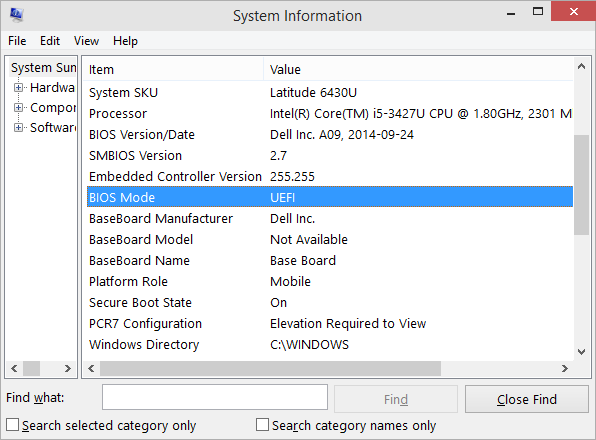This screenshot has width=596, height=440.
Task: Open the File menu
Action: tap(17, 41)
